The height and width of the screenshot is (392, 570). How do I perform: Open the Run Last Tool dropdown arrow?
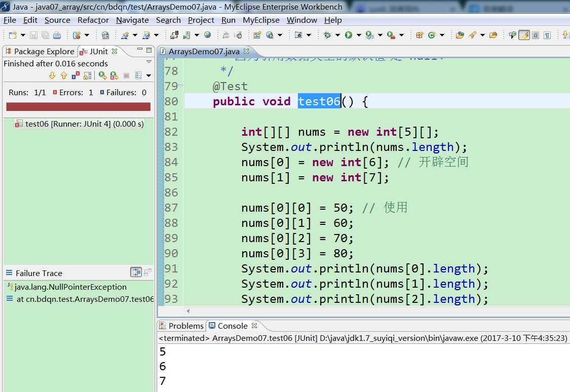tap(401, 35)
